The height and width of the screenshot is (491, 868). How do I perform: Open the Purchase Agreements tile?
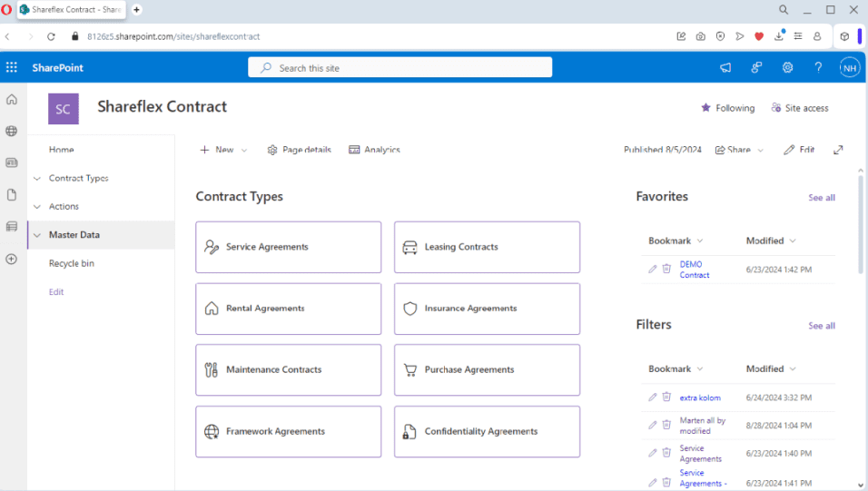pyautogui.click(x=488, y=369)
